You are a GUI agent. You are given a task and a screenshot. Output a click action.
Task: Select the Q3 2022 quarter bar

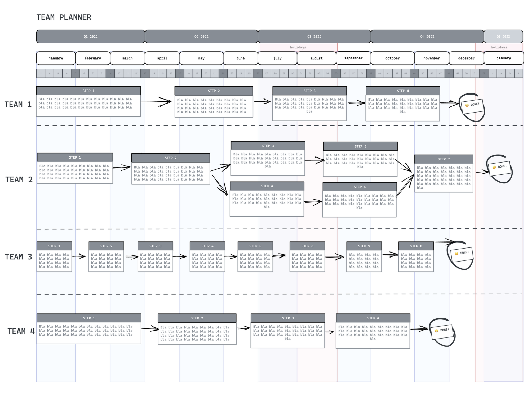click(x=314, y=37)
